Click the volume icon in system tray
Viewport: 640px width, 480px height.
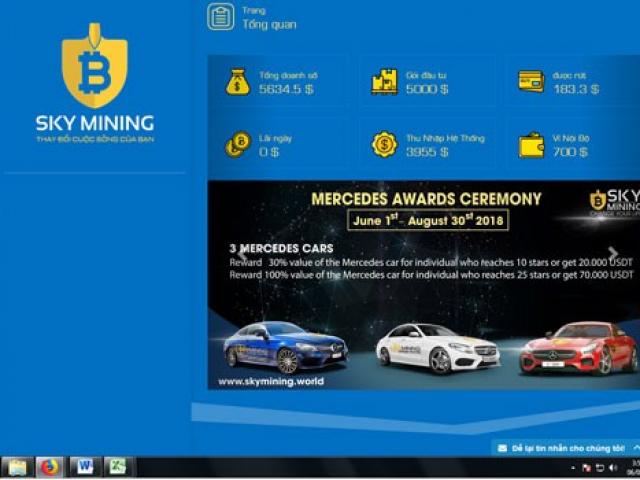[x=613, y=467]
